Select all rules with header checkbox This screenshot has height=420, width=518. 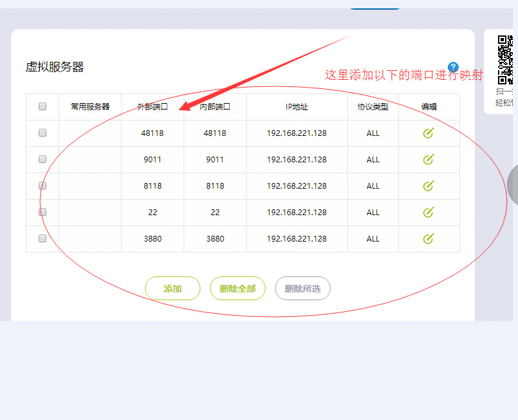[43, 106]
